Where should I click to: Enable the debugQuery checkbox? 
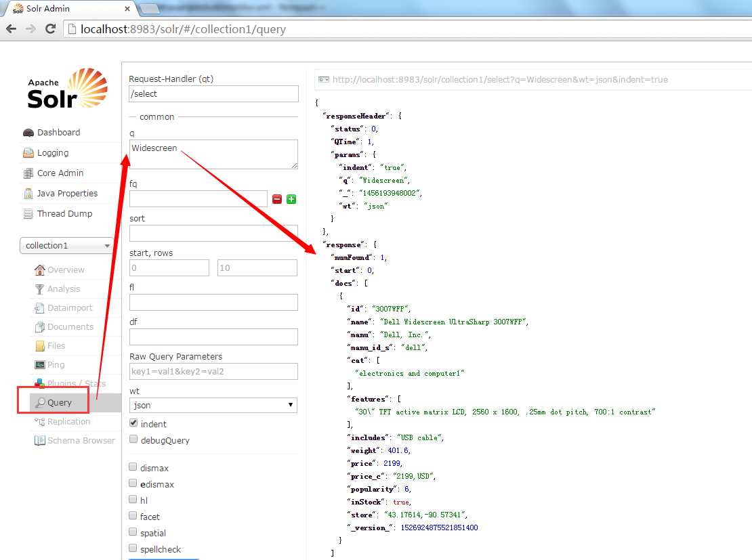click(x=133, y=439)
